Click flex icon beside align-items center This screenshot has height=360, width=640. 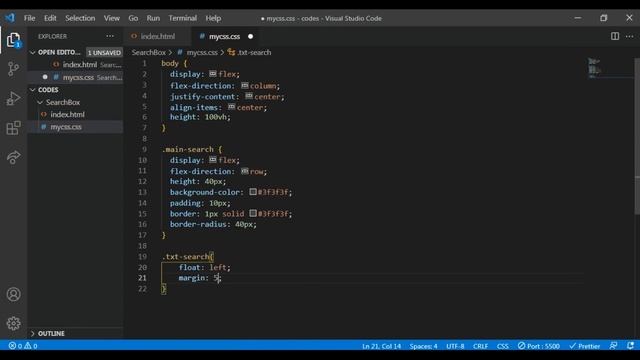click(x=231, y=107)
